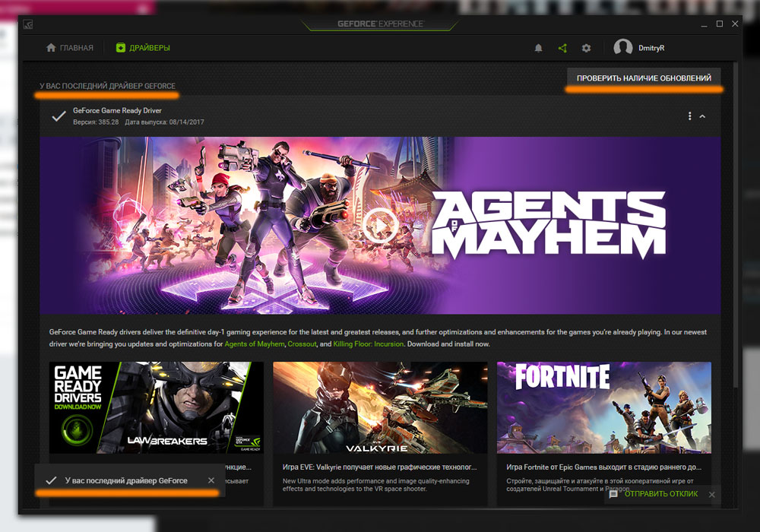Screen dimensions: 760x532
Task: Switch to the Драйверы tab
Action: (143, 48)
